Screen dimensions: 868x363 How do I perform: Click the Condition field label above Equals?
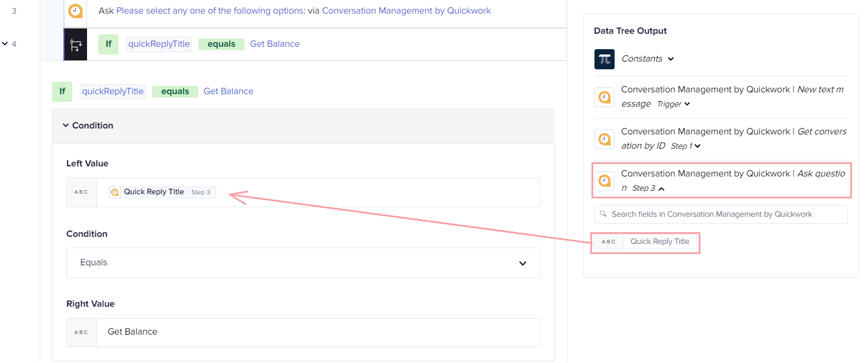[87, 234]
